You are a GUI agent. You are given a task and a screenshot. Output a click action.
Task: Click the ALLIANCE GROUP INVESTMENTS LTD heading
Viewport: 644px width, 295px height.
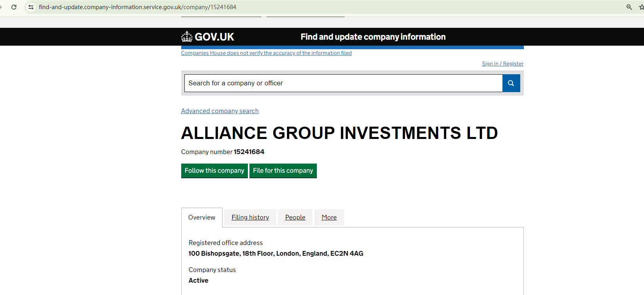(x=339, y=133)
